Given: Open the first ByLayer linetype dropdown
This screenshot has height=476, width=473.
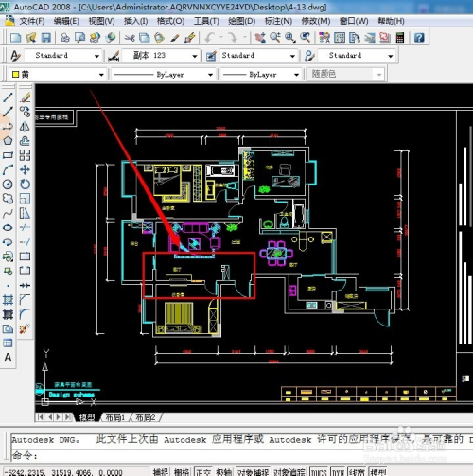Looking at the screenshot, I should coord(164,75).
